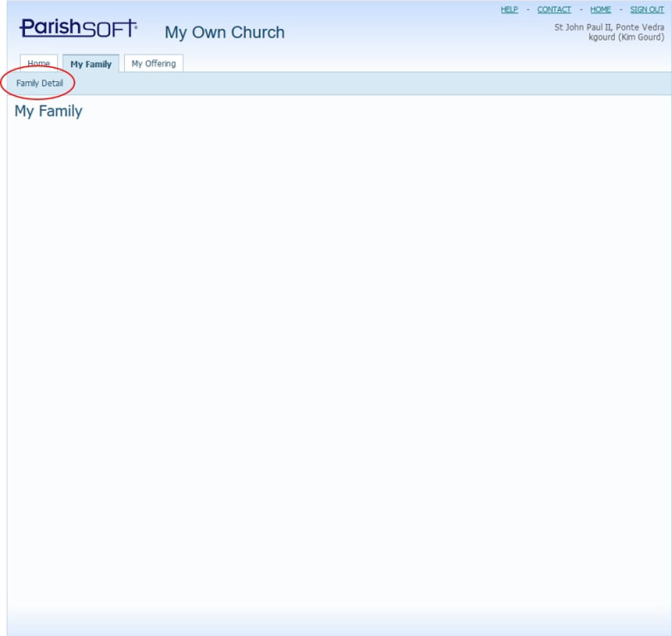Click the SOFT portion of the logo
The image size is (672, 636).
point(109,29)
